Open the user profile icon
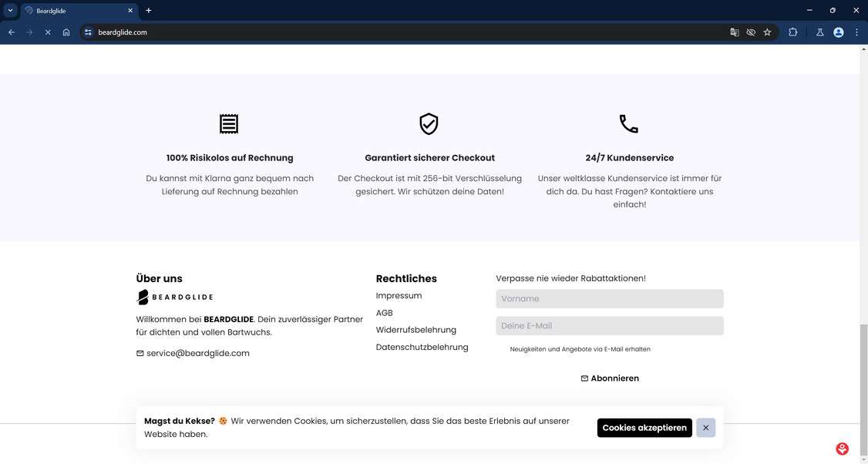 pyautogui.click(x=839, y=32)
